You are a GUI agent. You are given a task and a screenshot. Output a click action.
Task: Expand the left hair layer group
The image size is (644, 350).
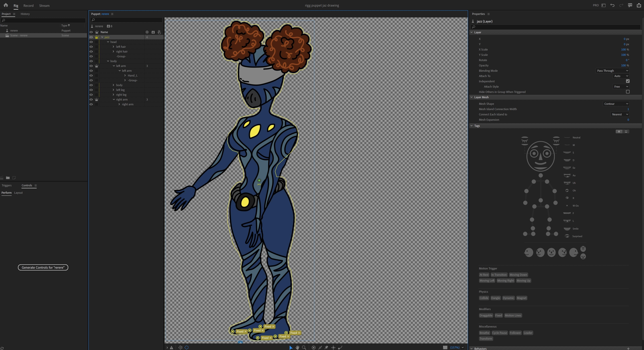tap(113, 47)
